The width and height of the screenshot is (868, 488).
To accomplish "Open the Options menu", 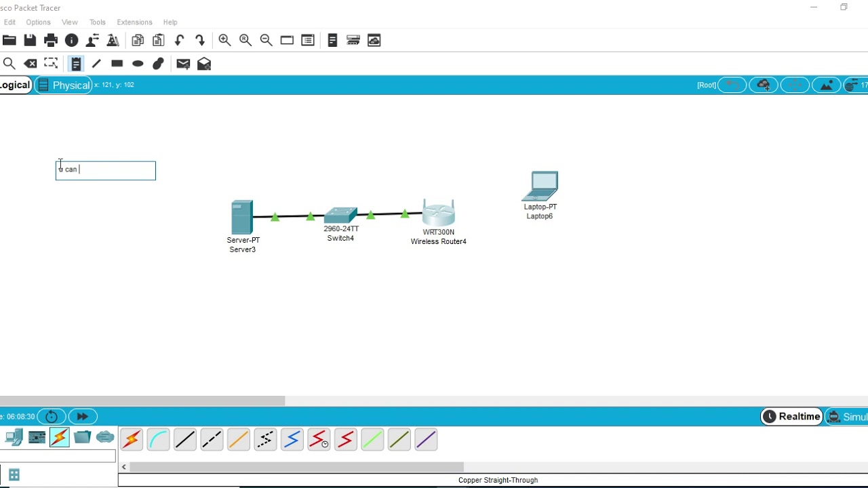I will 39,22.
